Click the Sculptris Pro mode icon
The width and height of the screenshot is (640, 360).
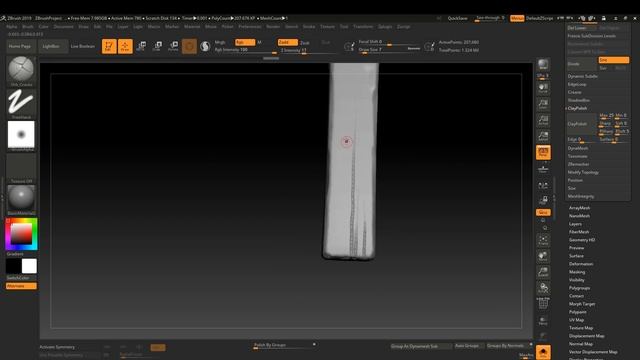[x=205, y=46]
